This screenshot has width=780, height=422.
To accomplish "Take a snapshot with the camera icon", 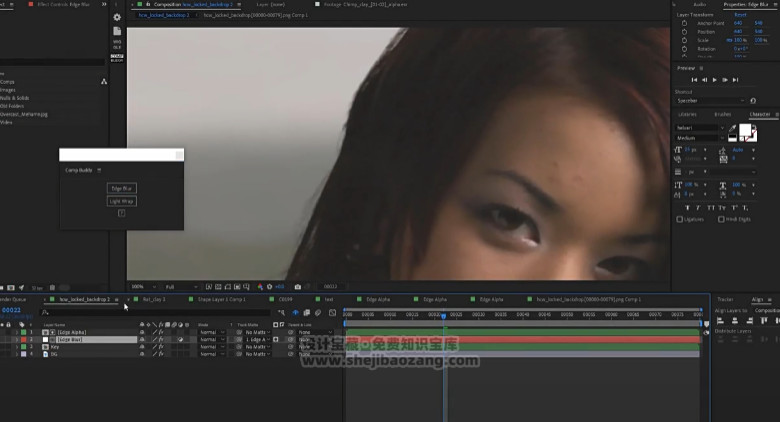I will (x=297, y=287).
